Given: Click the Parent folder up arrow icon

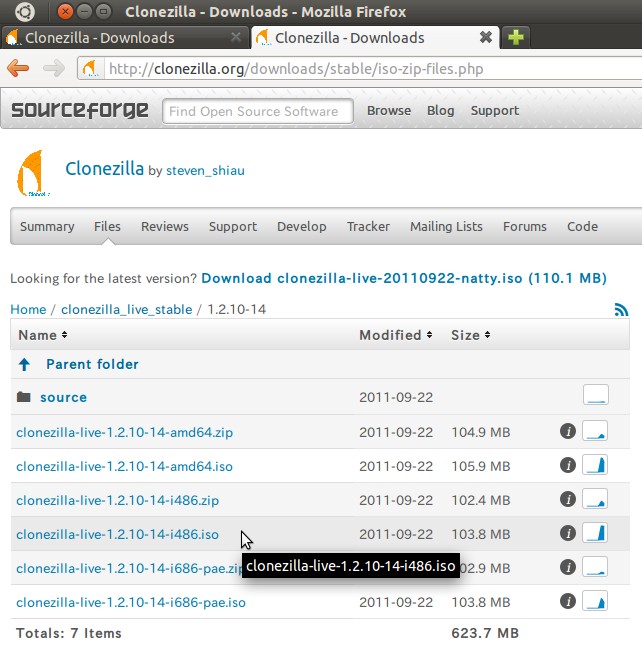Looking at the screenshot, I should coord(24,364).
